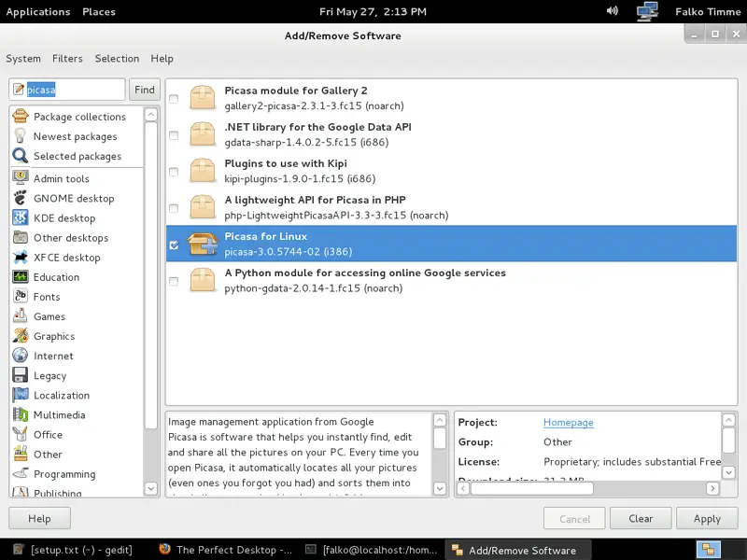Click the Picasa for Linux package icon
The width and height of the screenshot is (747, 560).
[x=203, y=244]
